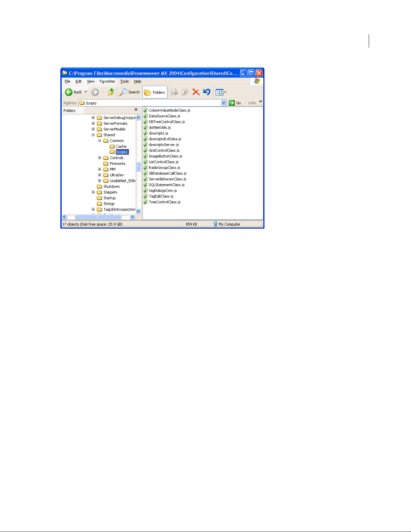Select ServerBehaviorClass.js file icon
This screenshot has height=532, width=411.
tap(146, 179)
